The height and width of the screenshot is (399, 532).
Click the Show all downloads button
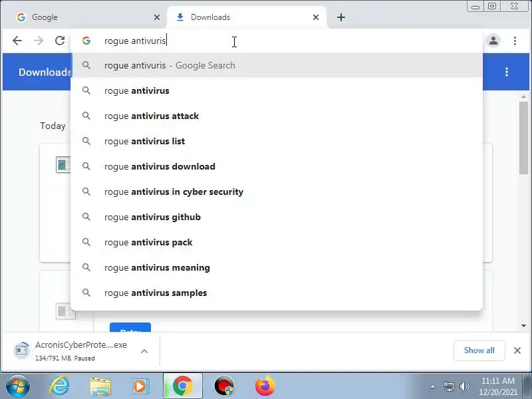tap(479, 350)
